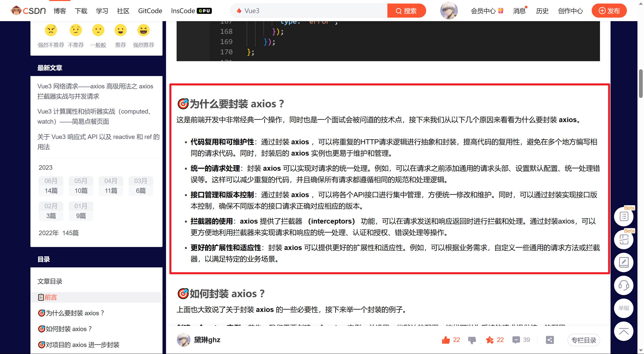Open the 会员中心 menu
644x354 pixels.
coord(483,11)
